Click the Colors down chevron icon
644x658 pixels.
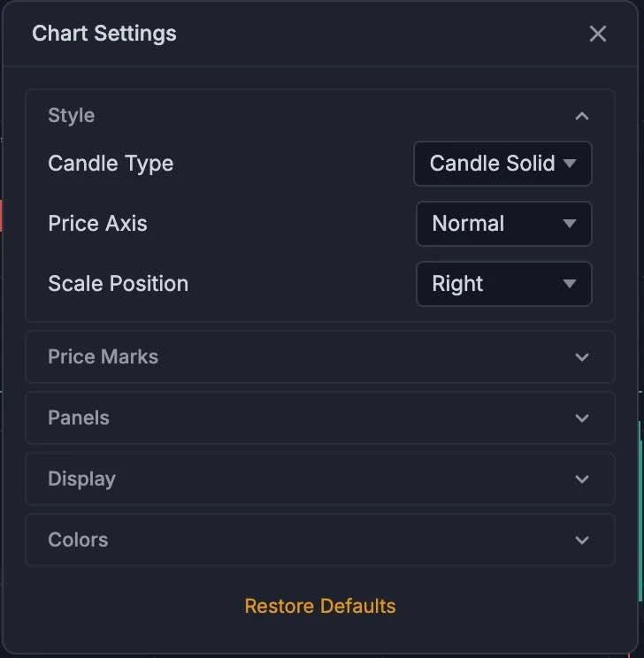581,539
